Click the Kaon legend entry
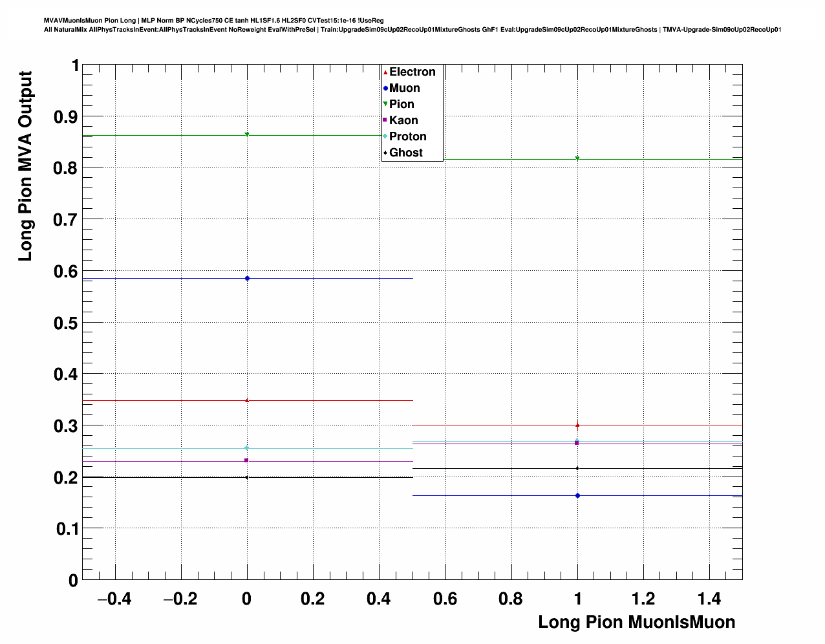 [x=400, y=120]
